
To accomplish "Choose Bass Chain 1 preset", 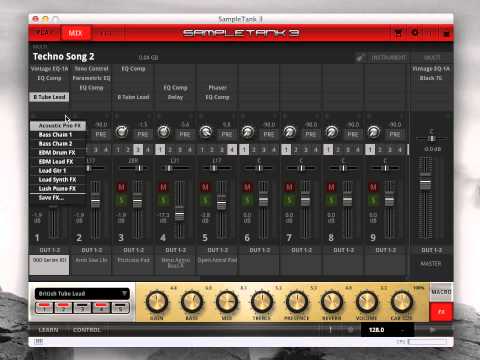I will pos(58,135).
